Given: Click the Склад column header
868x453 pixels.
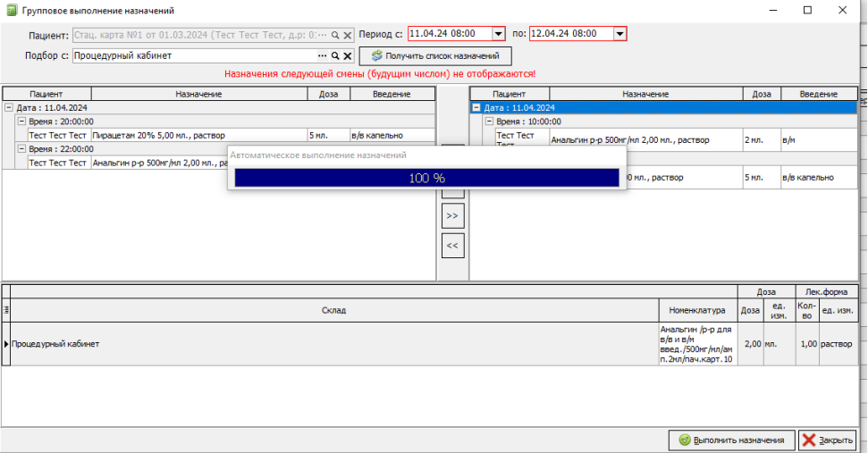Looking at the screenshot, I should click(334, 310).
